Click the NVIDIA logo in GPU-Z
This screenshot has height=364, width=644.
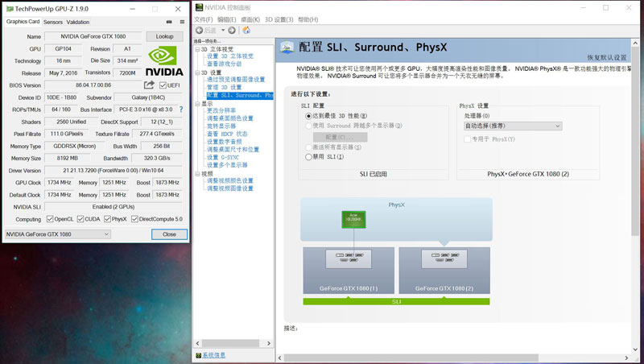click(164, 60)
